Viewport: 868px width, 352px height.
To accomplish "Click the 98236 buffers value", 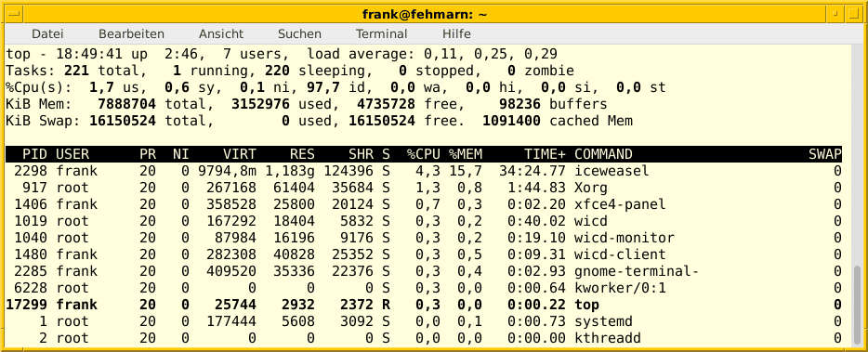I will pos(519,104).
